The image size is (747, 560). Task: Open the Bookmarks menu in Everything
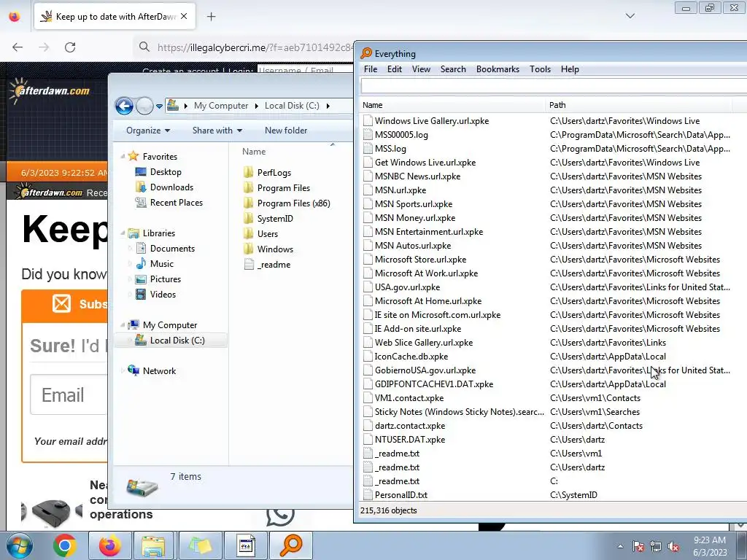[x=498, y=69]
